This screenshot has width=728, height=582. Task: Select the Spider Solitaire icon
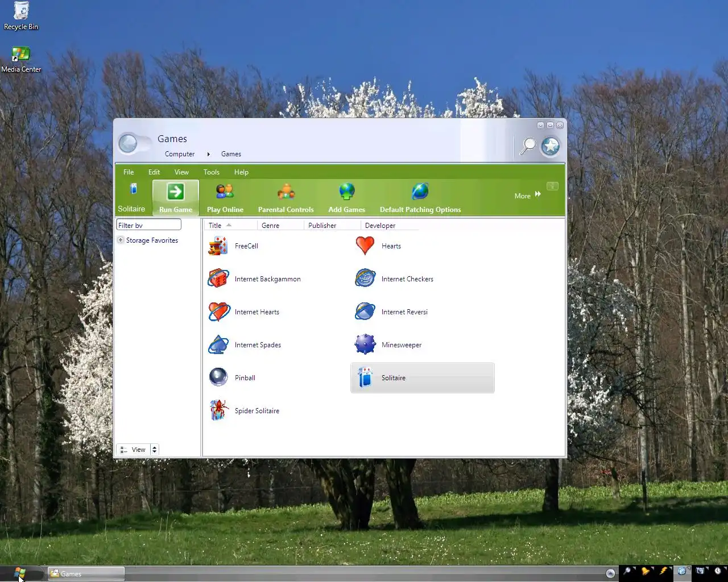tap(218, 410)
